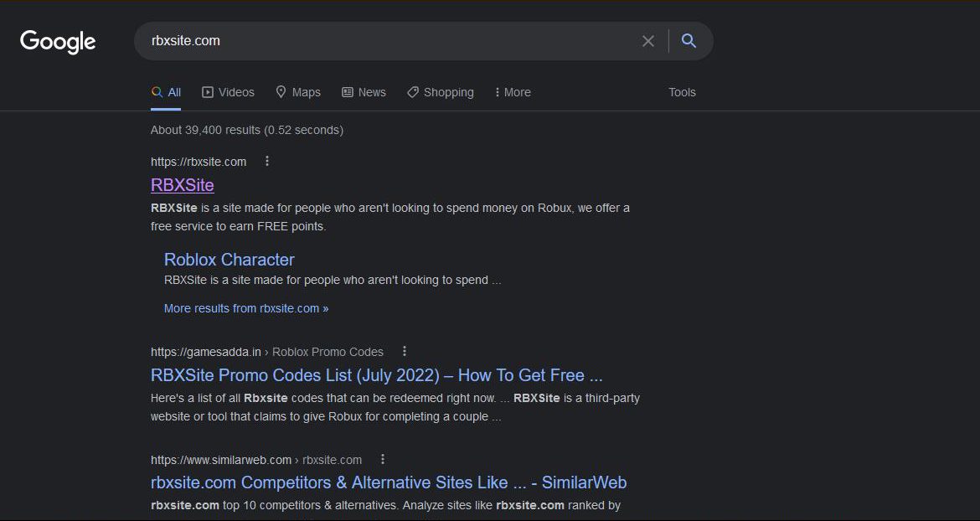Image resolution: width=980 pixels, height=521 pixels.
Task: Open the Roblox Character sitelink
Action: pyautogui.click(x=229, y=260)
